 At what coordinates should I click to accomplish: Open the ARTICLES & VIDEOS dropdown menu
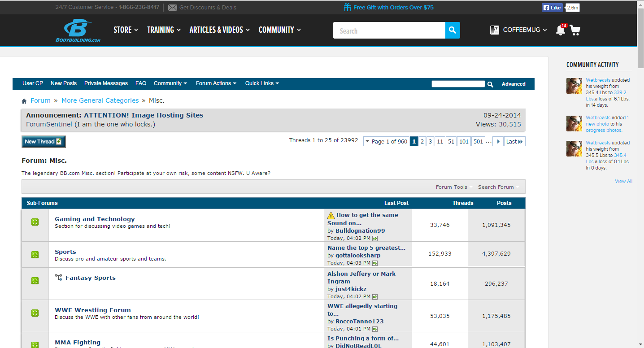click(x=220, y=30)
